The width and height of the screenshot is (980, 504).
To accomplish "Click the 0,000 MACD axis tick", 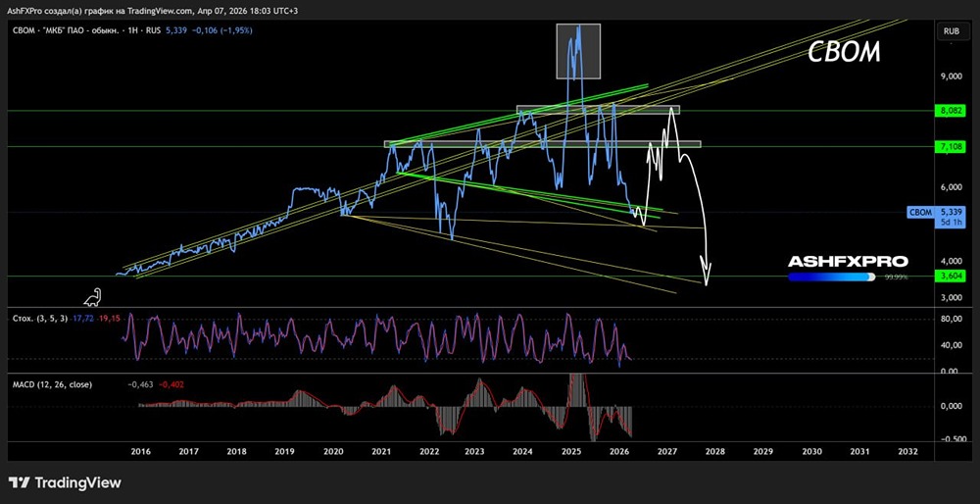I will click(x=953, y=407).
